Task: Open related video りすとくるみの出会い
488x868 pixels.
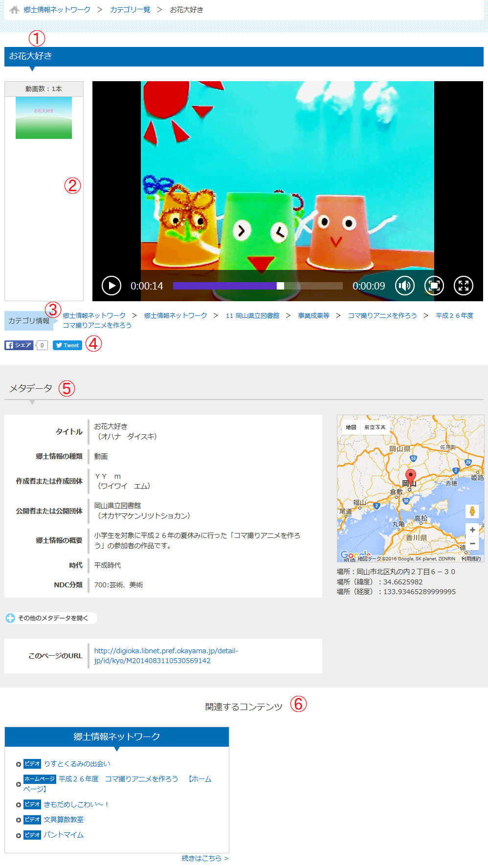Action: click(77, 764)
